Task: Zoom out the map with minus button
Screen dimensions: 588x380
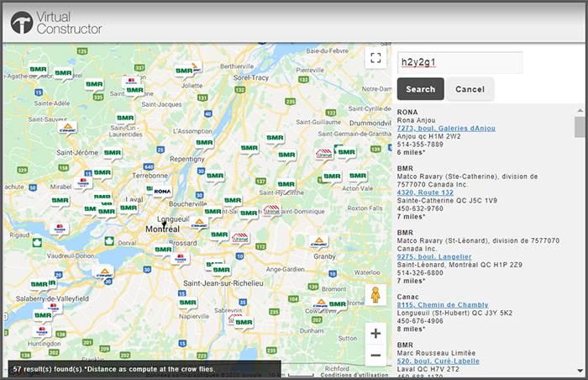Action: [x=375, y=355]
